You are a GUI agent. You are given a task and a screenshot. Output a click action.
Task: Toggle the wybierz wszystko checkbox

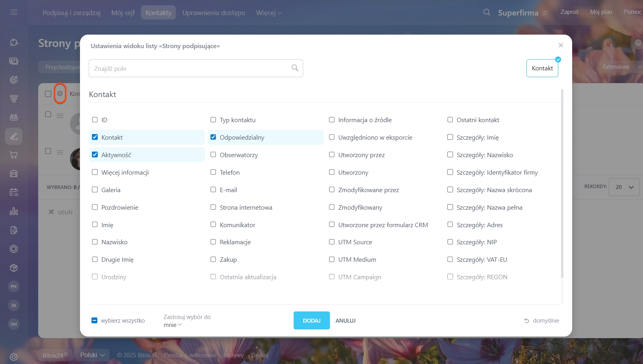coord(94,321)
